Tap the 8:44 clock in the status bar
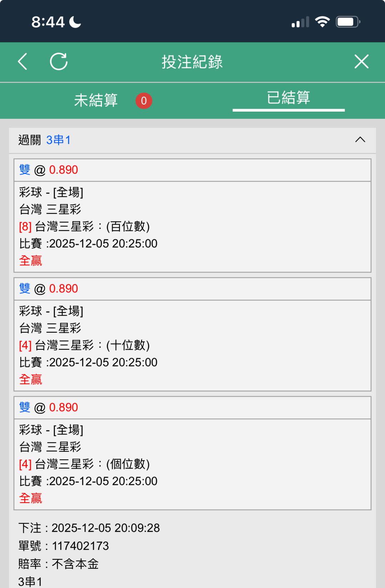This screenshot has height=588, width=385. point(48,22)
